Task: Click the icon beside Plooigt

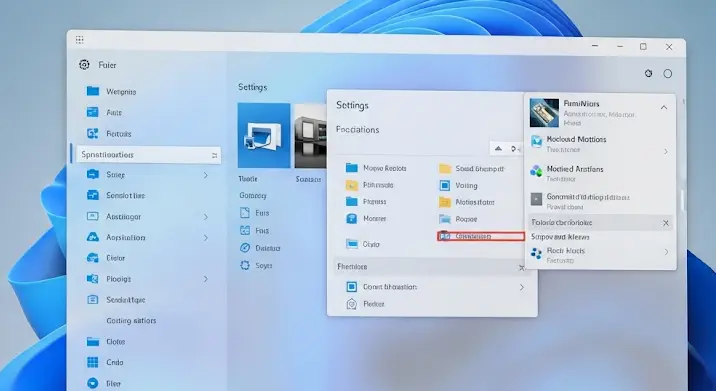Action: pos(93,279)
